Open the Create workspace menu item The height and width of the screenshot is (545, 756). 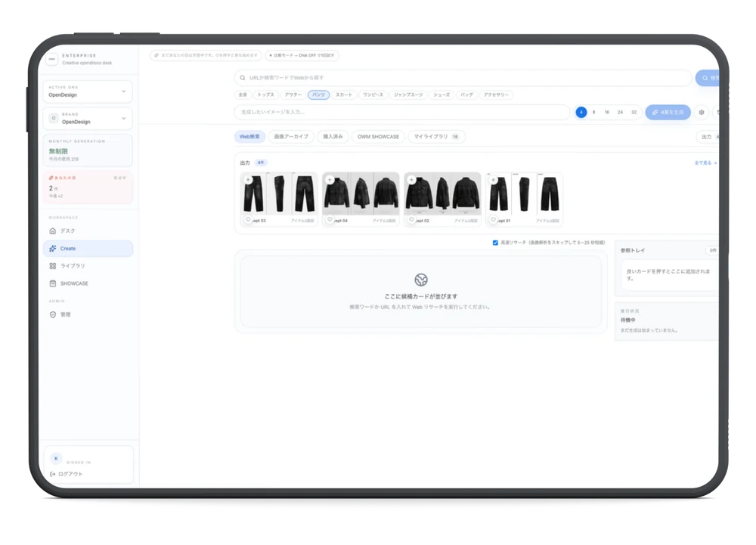point(88,249)
